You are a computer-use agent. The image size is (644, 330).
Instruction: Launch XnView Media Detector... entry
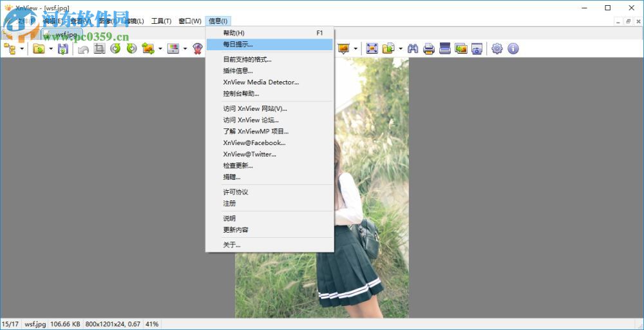[x=269, y=82]
